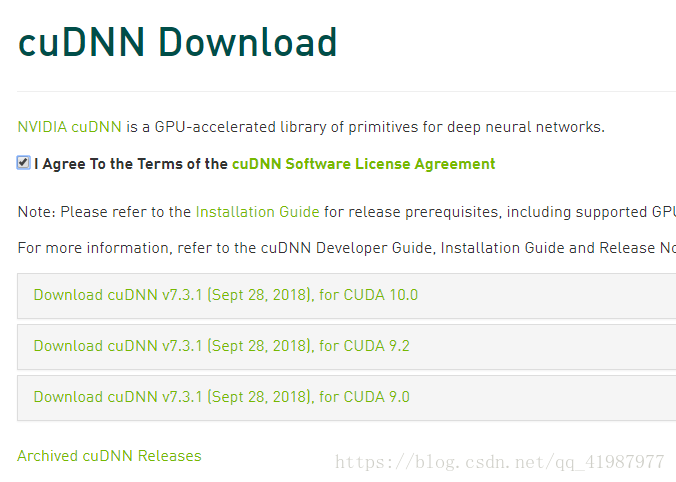Open the Installation Guide link
Image resolution: width=676 pixels, height=482 pixels.
(x=257, y=212)
